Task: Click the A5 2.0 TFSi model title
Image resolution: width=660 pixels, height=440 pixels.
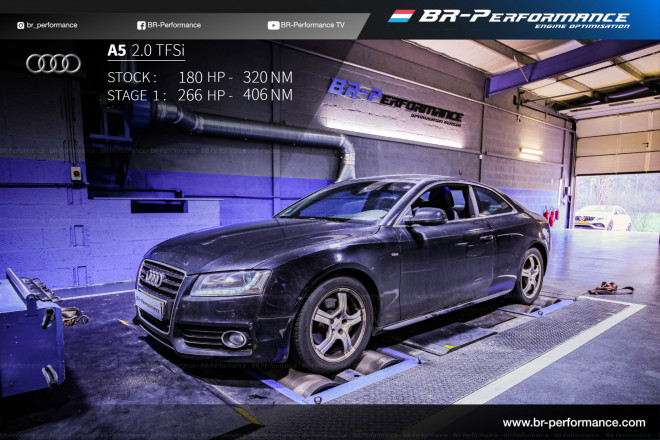Action: pyautogui.click(x=145, y=49)
